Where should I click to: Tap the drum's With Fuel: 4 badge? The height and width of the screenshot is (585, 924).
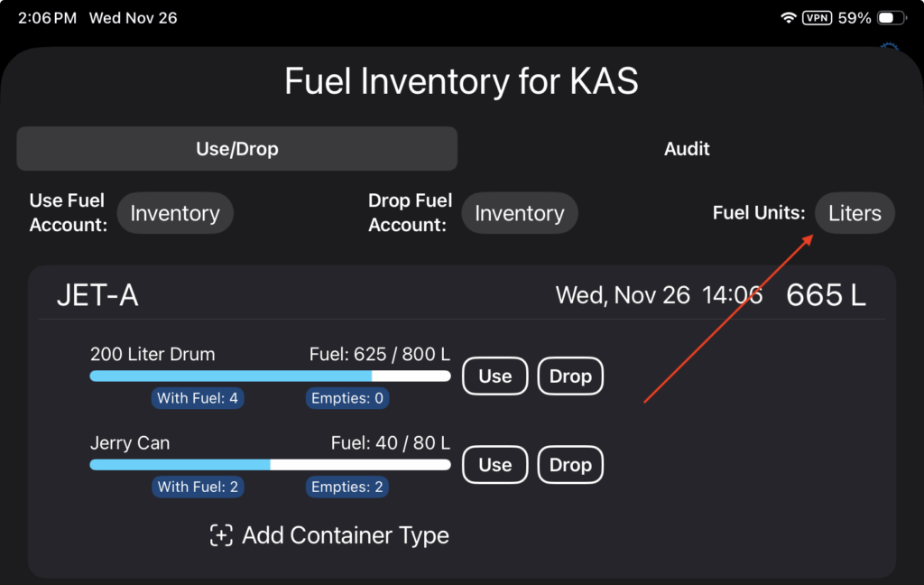pos(199,398)
